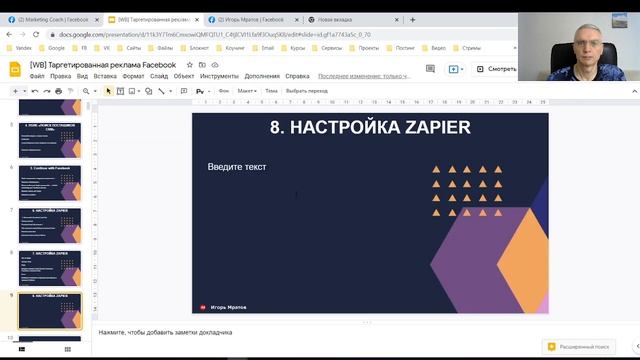Screen dimensions: 640x360
Task: Switch to Новая вкладка tab
Action: 353,20
